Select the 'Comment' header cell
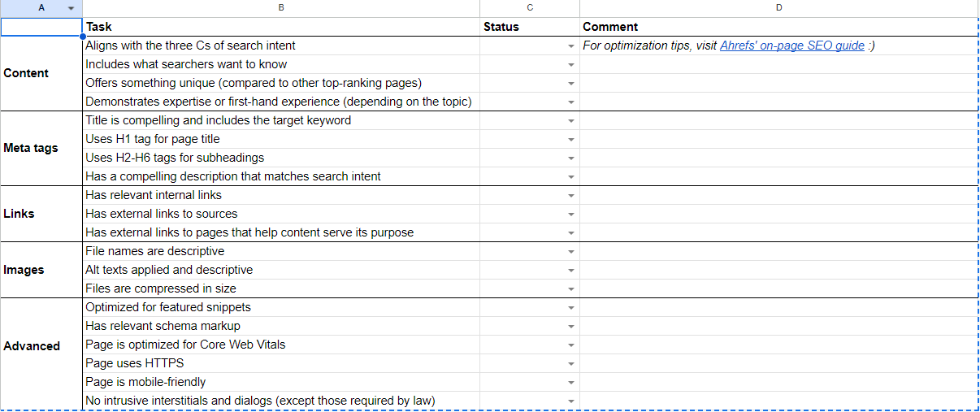 [x=778, y=27]
